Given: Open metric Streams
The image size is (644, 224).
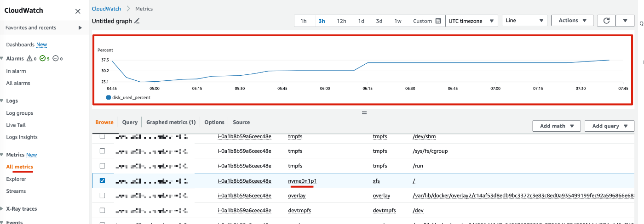Looking at the screenshot, I should pos(16,191).
